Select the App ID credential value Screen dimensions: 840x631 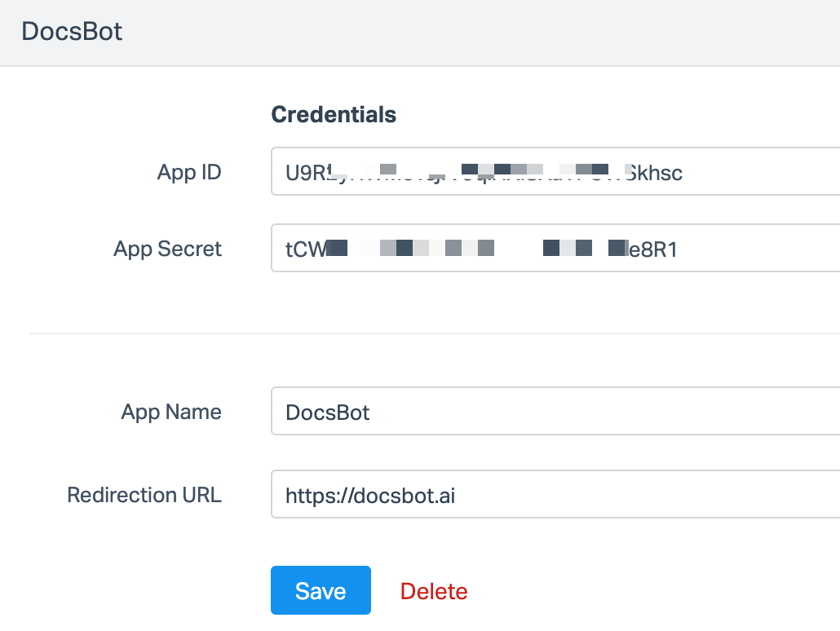click(481, 172)
